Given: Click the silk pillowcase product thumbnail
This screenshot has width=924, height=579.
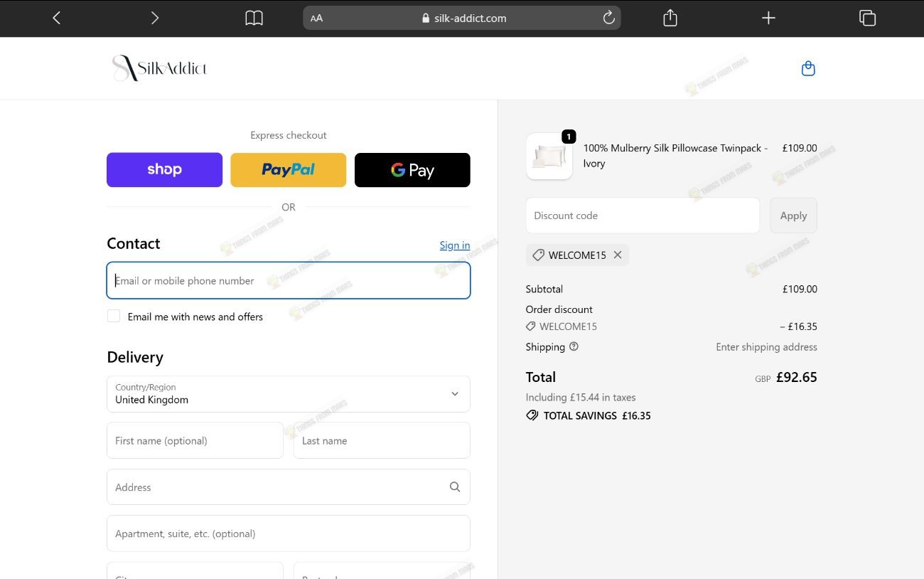Looking at the screenshot, I should point(549,156).
